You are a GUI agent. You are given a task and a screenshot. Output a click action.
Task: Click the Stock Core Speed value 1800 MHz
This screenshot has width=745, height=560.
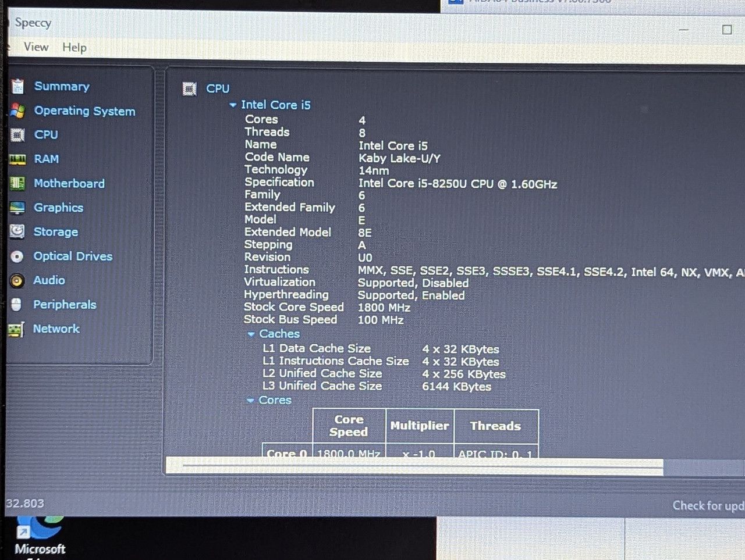pos(384,308)
